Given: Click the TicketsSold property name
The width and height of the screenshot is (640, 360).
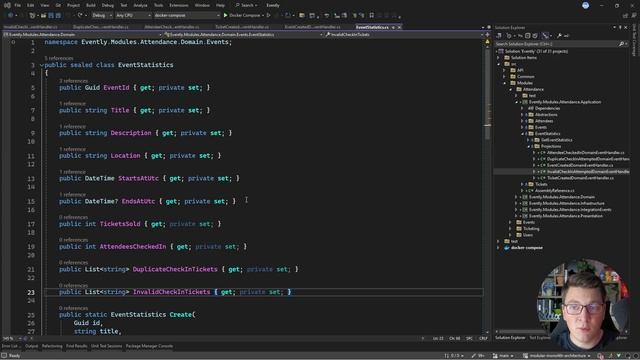Looking at the screenshot, I should [x=120, y=224].
